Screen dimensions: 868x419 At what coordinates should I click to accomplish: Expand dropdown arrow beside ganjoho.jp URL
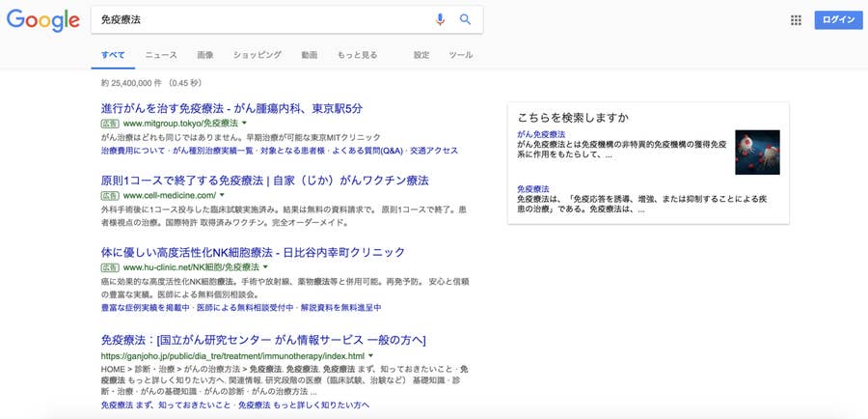[x=370, y=356]
